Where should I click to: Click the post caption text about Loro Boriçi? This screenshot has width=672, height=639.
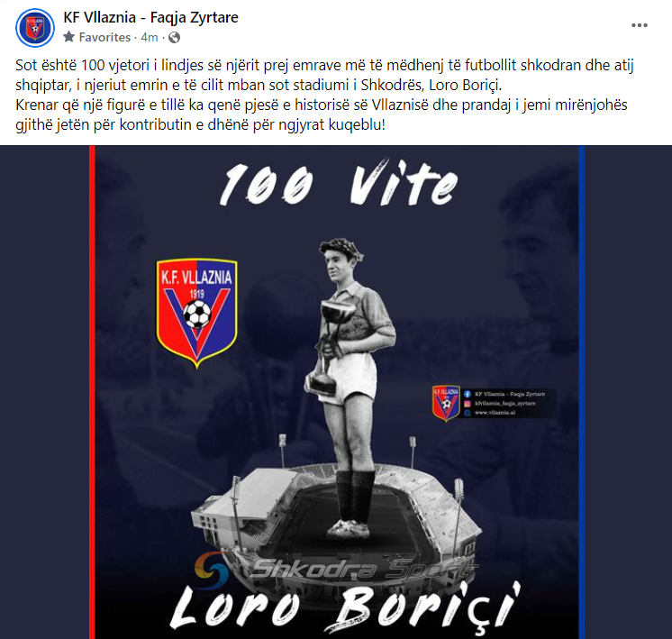coord(324,95)
